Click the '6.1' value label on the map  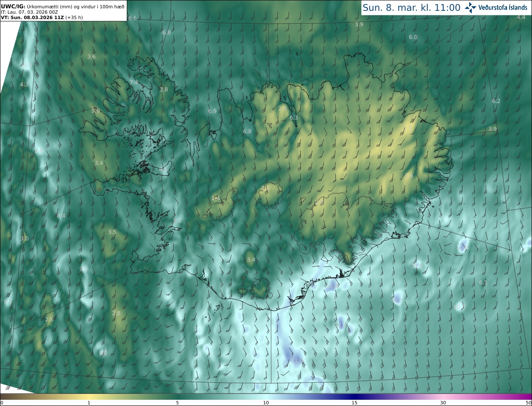tap(483, 283)
